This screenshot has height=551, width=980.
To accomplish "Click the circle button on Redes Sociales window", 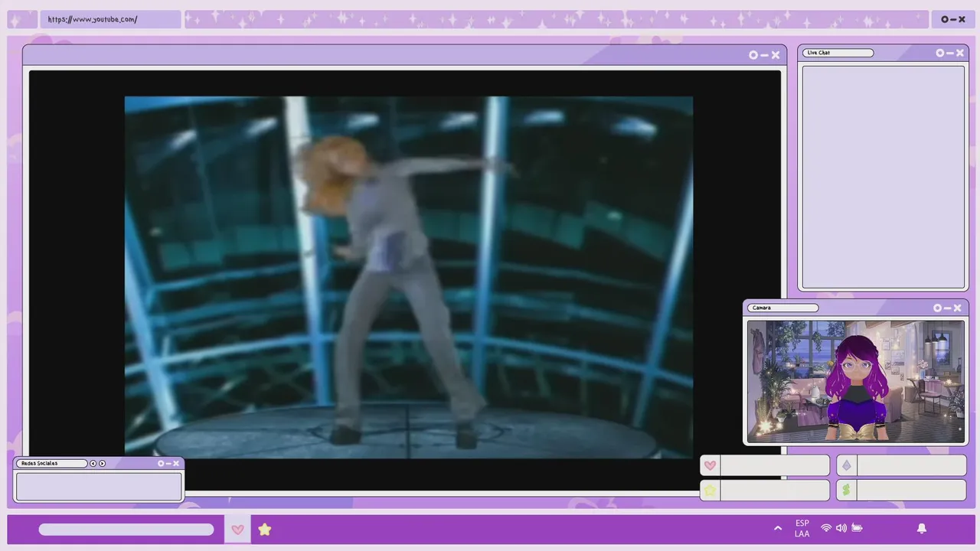I will (x=161, y=464).
